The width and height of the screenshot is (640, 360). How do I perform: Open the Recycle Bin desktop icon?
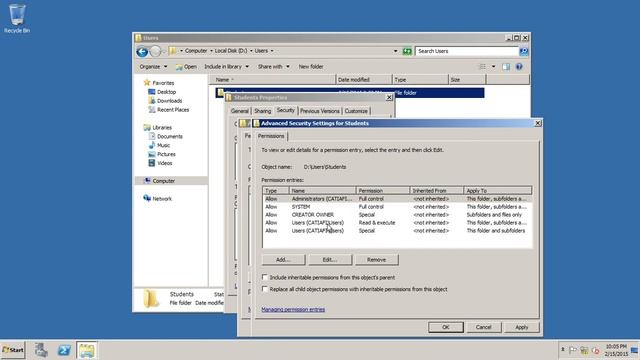click(17, 18)
